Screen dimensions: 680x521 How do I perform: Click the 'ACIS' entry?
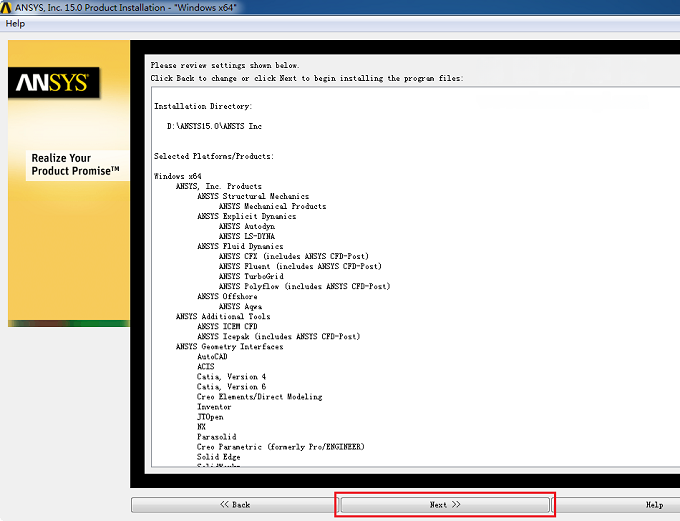tap(206, 367)
